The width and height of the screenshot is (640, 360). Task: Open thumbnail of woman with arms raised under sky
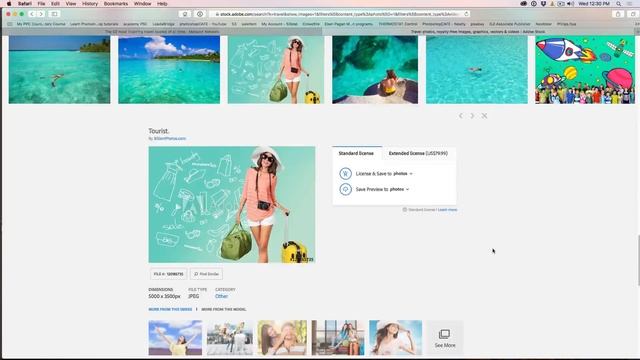click(175, 338)
